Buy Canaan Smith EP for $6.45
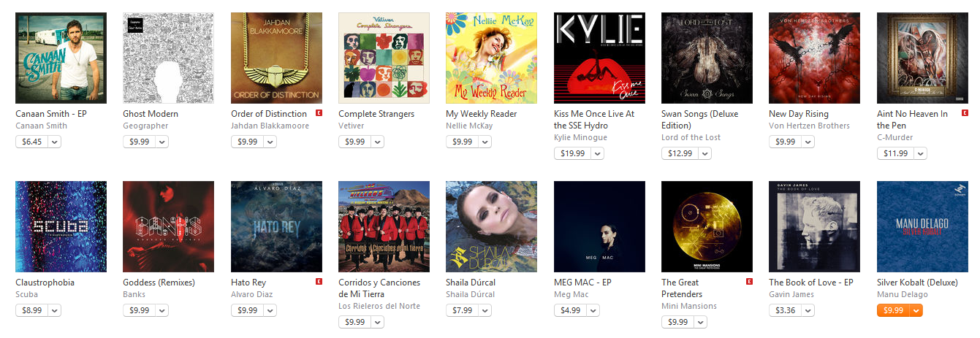 [x=31, y=142]
